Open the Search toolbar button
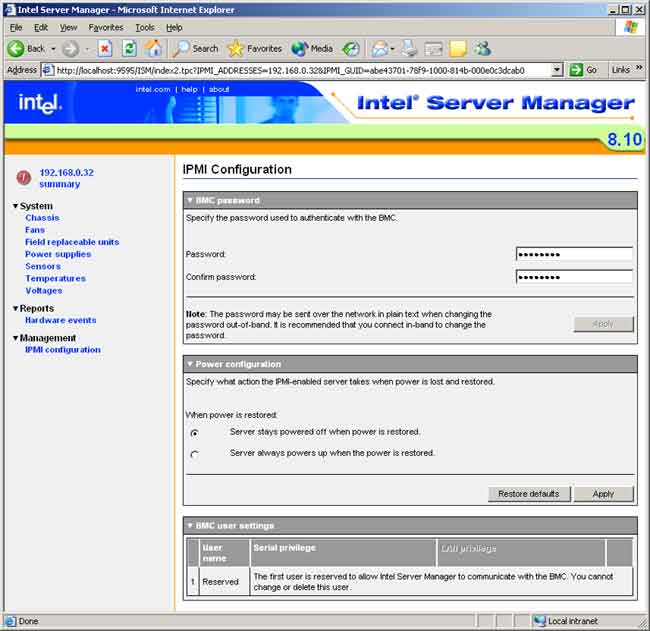Screen dimensions: 650x631 (x=197, y=48)
